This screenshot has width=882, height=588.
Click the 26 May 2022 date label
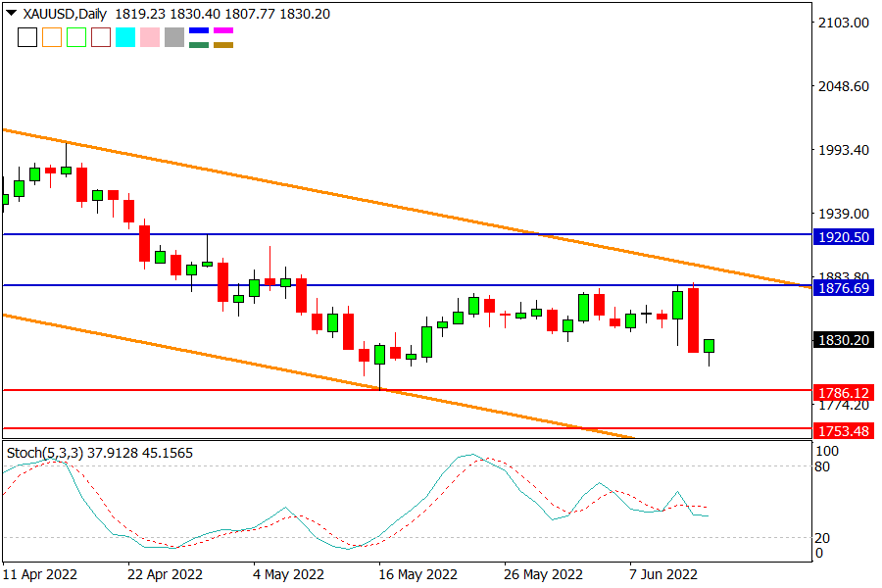pos(543,574)
